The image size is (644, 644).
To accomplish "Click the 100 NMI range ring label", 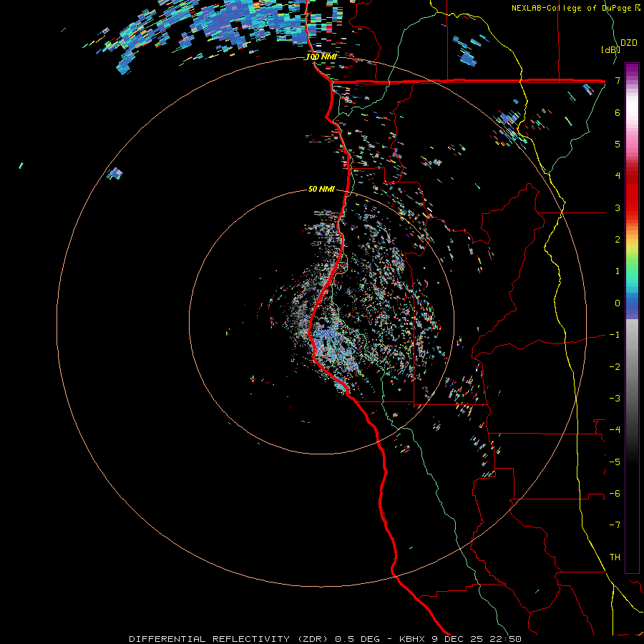I will pyautogui.click(x=321, y=57).
